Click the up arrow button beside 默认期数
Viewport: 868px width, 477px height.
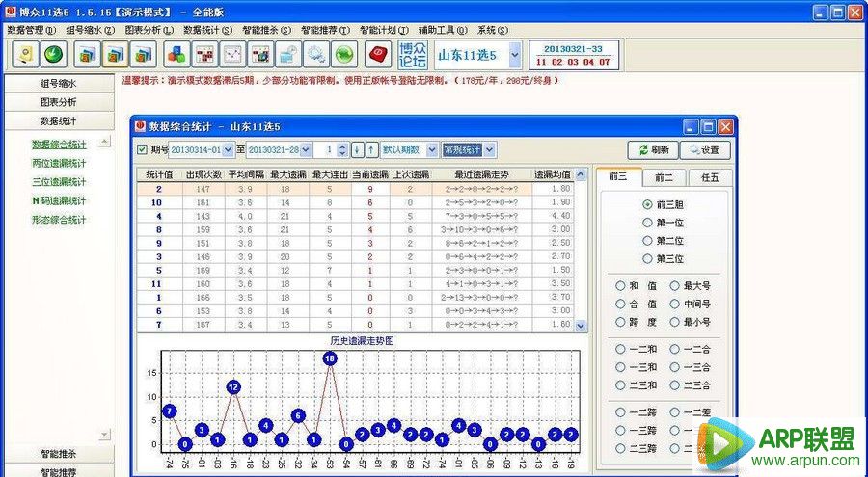tap(371, 149)
